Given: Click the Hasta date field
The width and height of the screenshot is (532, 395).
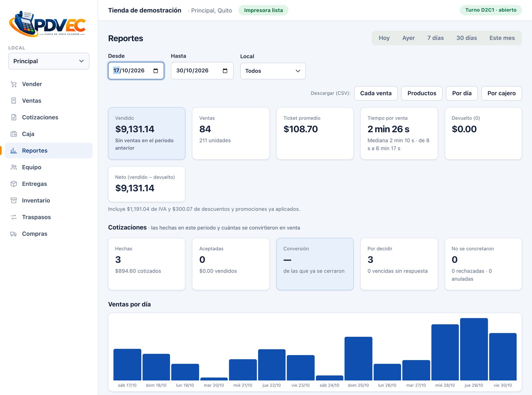Looking at the screenshot, I should [x=202, y=71].
